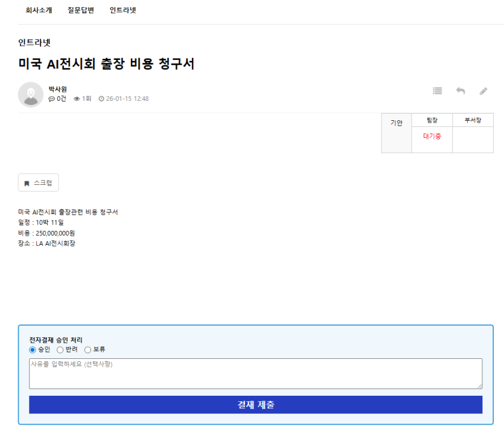Click the 결재 제출 submit button
Viewport: 504px width, 429px height.
click(255, 405)
